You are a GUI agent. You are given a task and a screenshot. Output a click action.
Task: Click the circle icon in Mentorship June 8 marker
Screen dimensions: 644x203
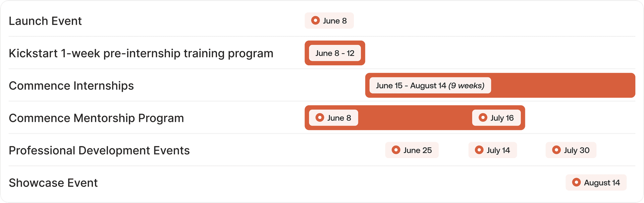320,118
